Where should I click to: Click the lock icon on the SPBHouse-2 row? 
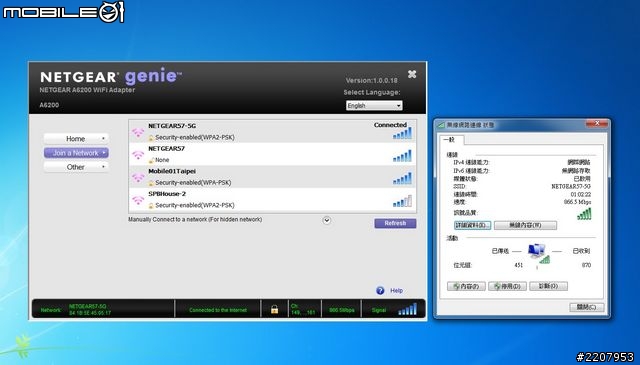point(151,205)
